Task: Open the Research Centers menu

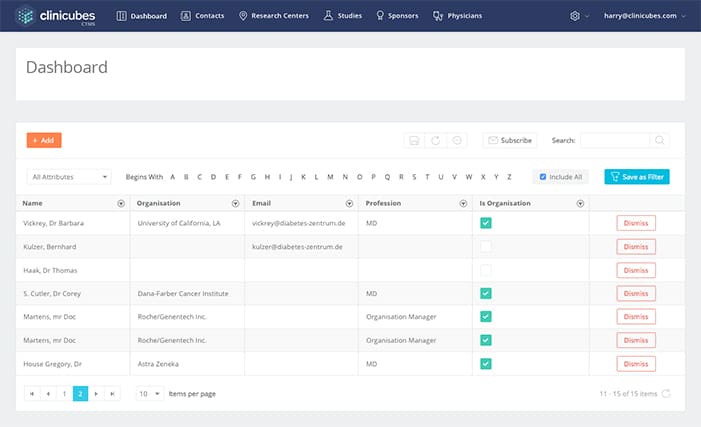Action: coord(275,16)
